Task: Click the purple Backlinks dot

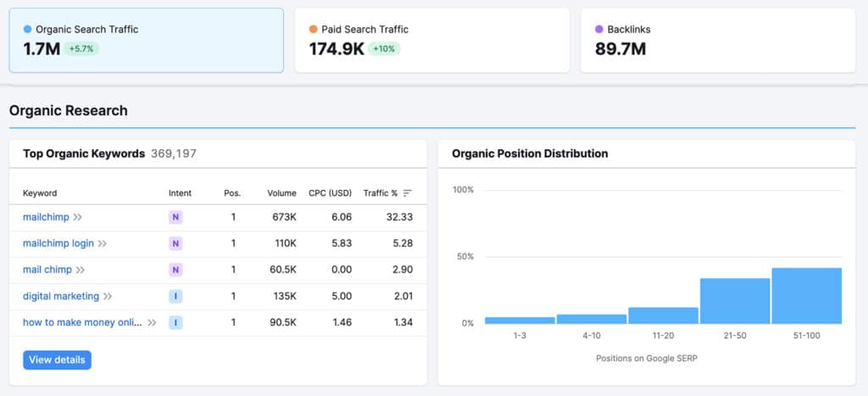Action: pyautogui.click(x=599, y=30)
